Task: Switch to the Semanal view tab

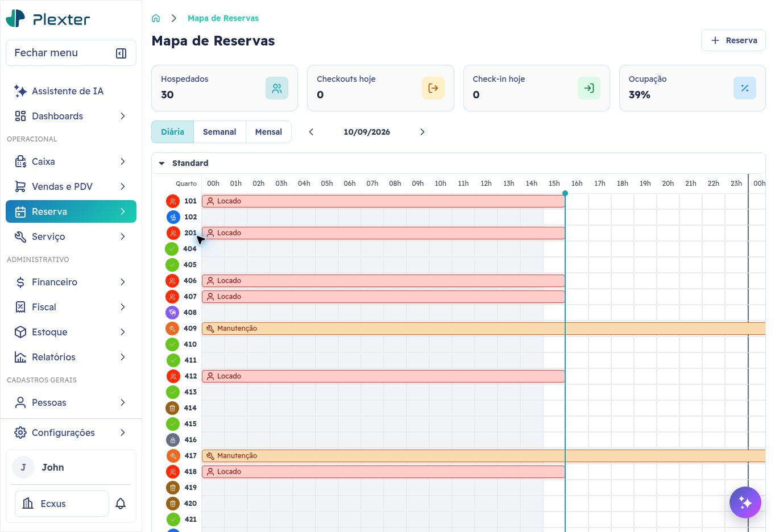Action: (219, 132)
